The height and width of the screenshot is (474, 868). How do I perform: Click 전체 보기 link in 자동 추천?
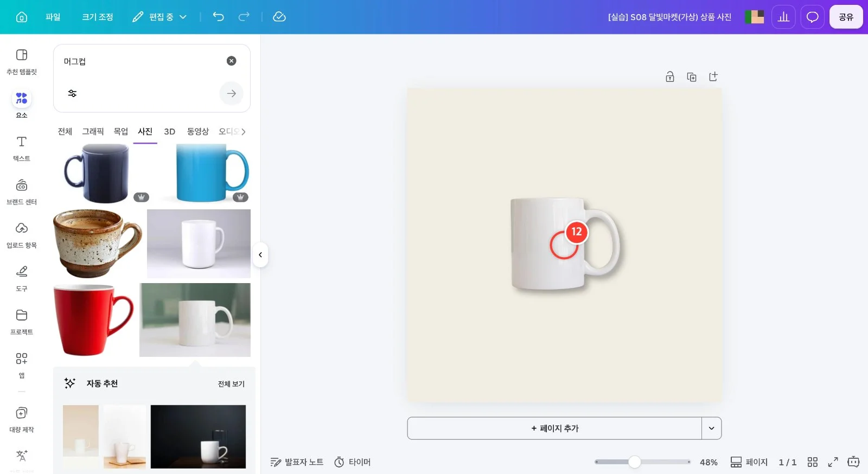pyautogui.click(x=231, y=384)
